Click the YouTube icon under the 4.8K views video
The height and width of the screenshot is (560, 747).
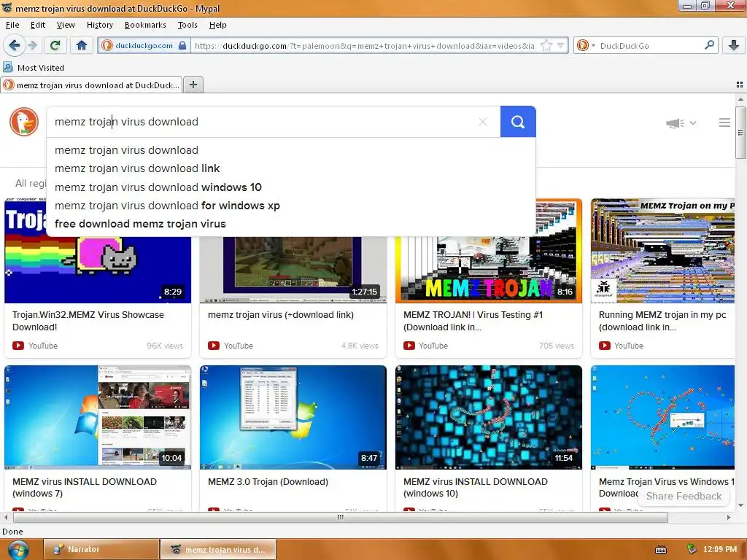click(214, 346)
